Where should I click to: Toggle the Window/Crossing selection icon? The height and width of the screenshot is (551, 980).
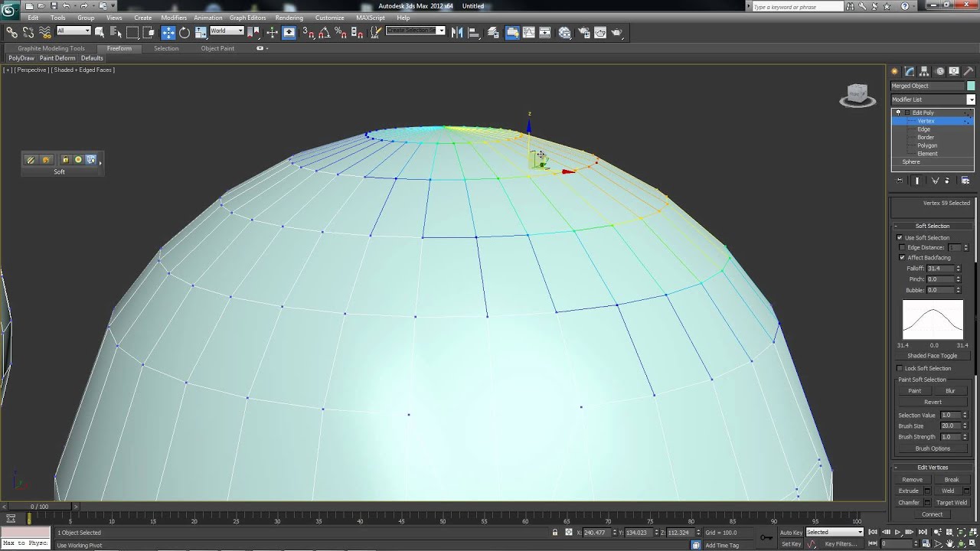[149, 32]
